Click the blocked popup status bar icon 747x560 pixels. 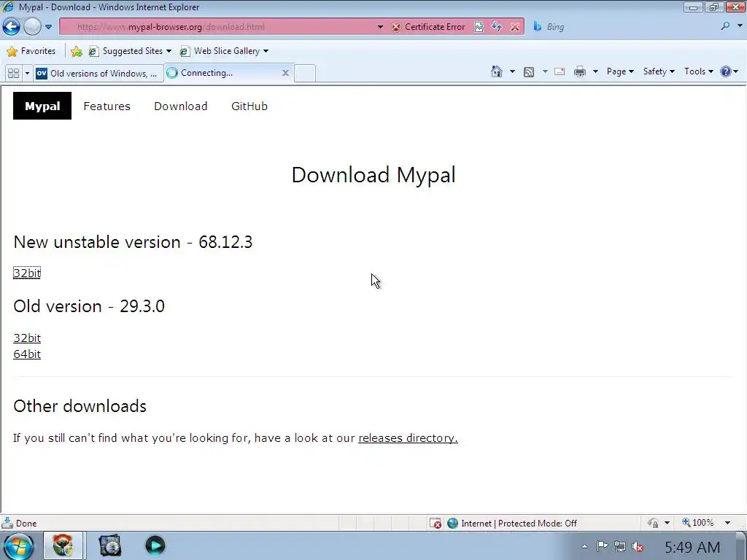point(435,524)
